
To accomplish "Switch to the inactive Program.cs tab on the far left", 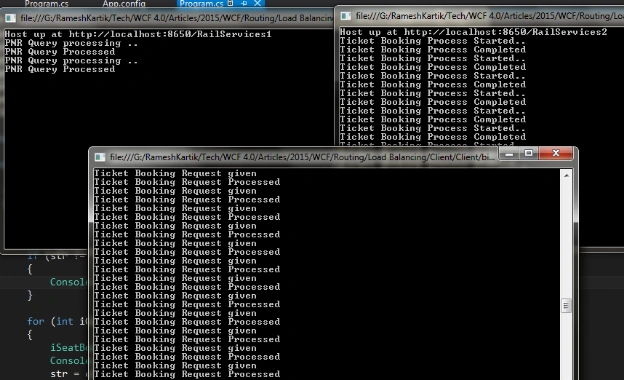I will [x=46, y=4].
